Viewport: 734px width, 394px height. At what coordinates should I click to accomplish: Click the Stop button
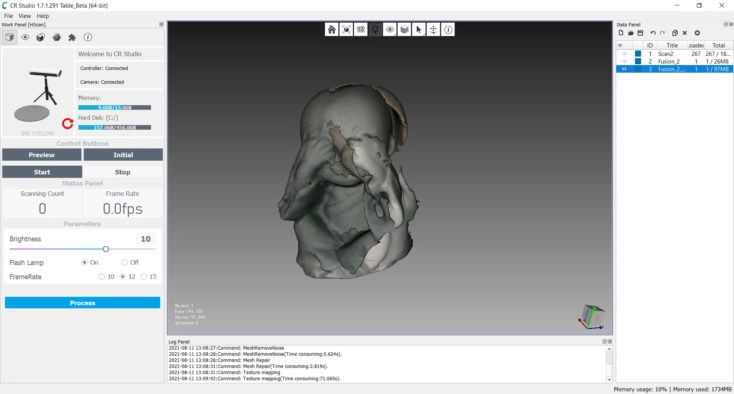123,172
